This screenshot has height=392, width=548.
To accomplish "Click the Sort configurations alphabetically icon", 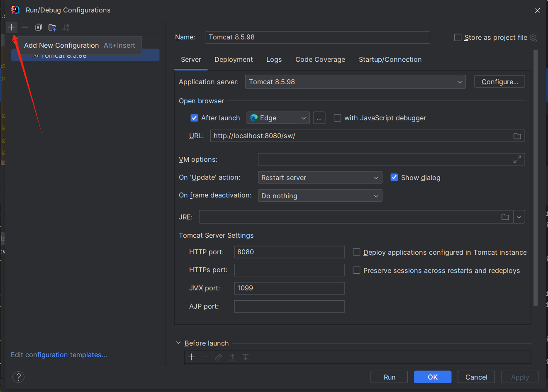I will click(x=66, y=27).
